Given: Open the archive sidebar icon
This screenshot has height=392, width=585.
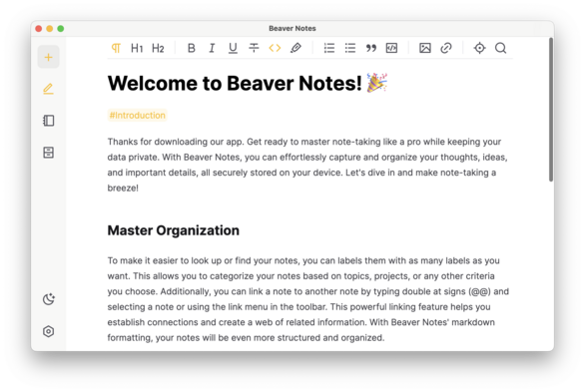Looking at the screenshot, I should pyautogui.click(x=48, y=153).
